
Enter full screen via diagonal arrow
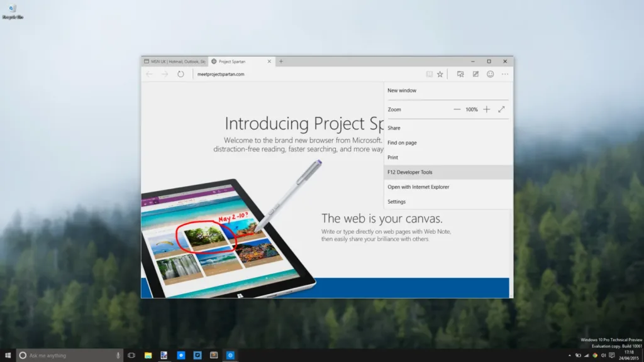pyautogui.click(x=501, y=109)
